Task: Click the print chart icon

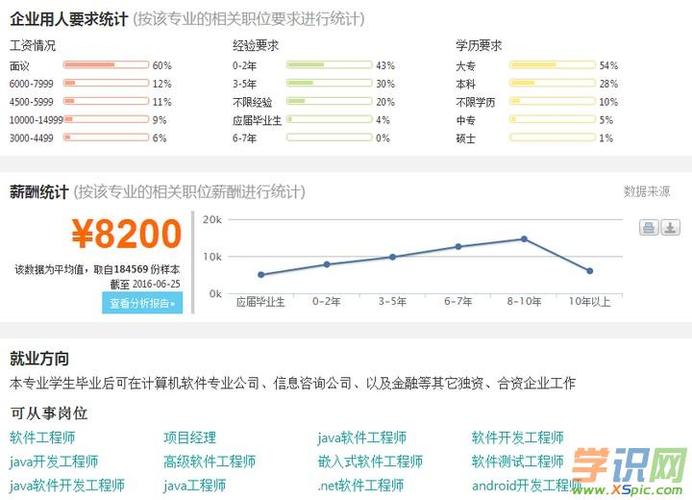Action: [649, 228]
